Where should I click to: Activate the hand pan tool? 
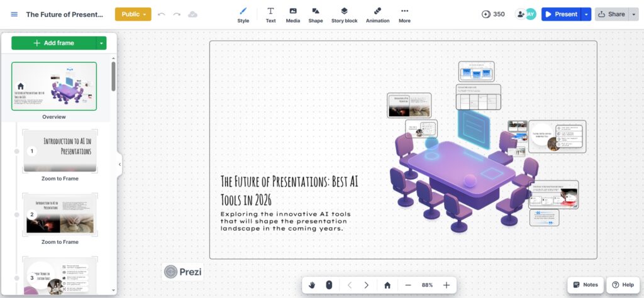pyautogui.click(x=312, y=285)
